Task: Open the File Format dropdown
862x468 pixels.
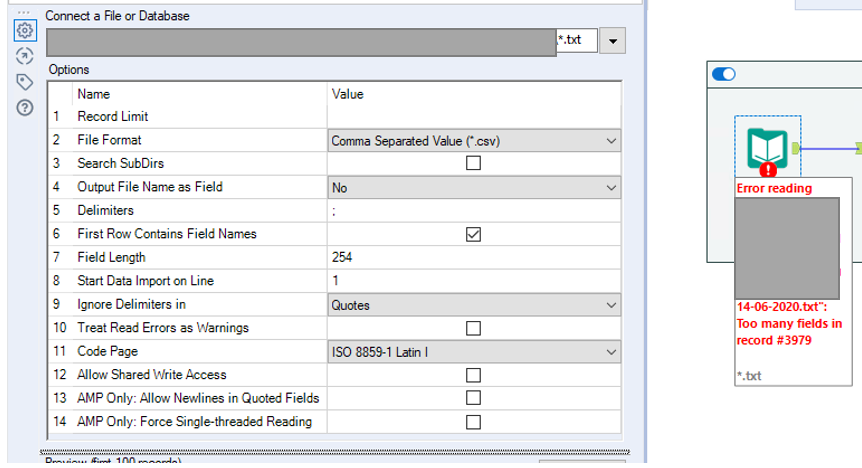Action: (611, 141)
